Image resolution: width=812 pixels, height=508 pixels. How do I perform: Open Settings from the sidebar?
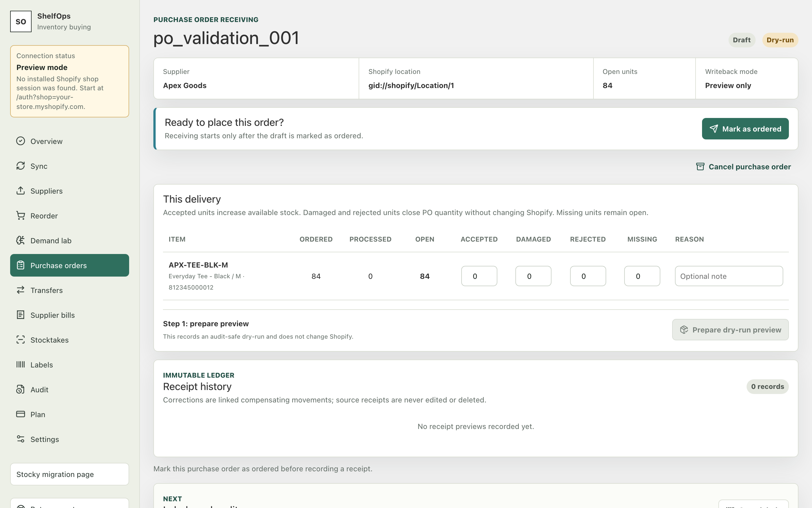[69, 439]
